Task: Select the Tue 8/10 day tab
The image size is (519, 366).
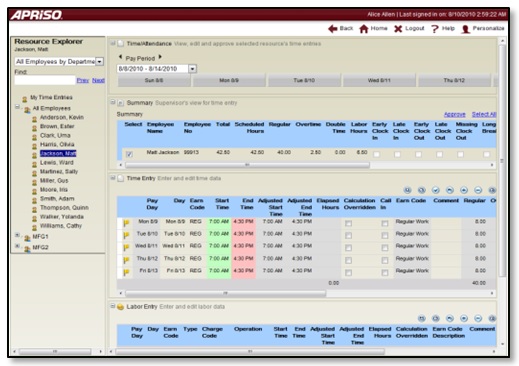Action: (304, 80)
